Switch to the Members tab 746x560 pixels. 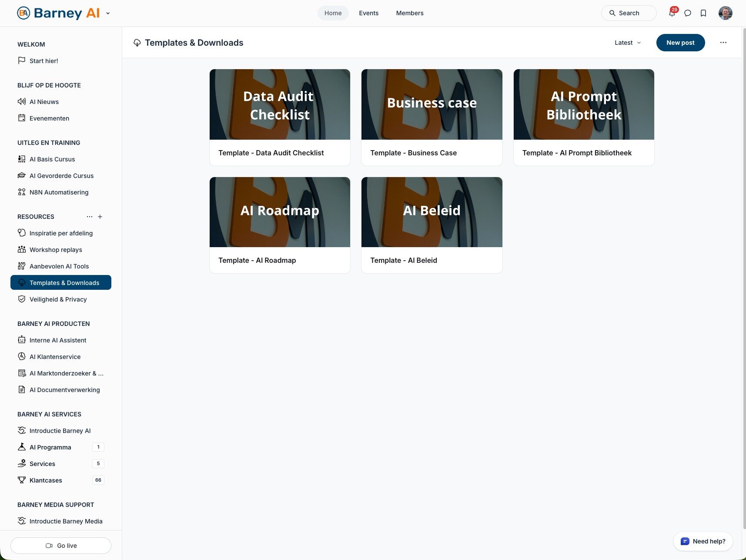(409, 13)
